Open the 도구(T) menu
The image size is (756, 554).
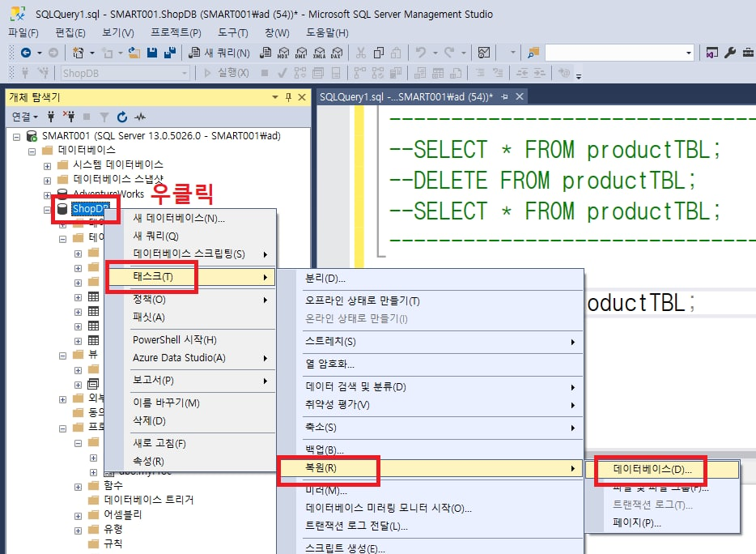coord(233,32)
